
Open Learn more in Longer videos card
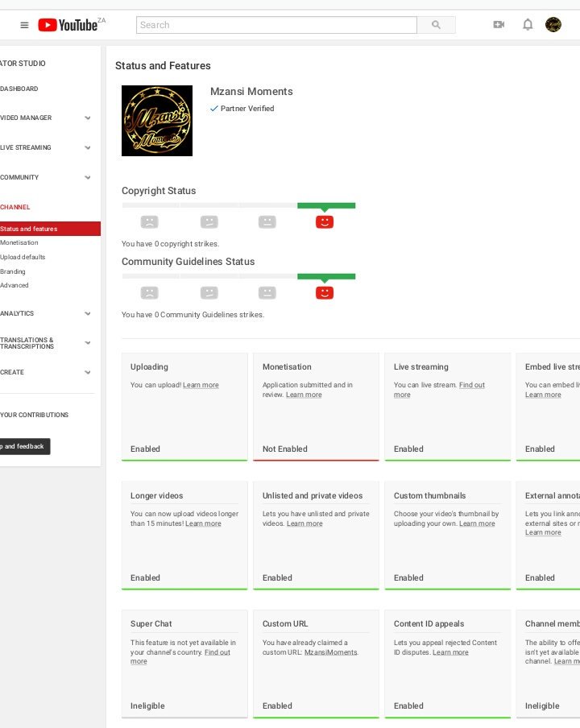pyautogui.click(x=203, y=523)
